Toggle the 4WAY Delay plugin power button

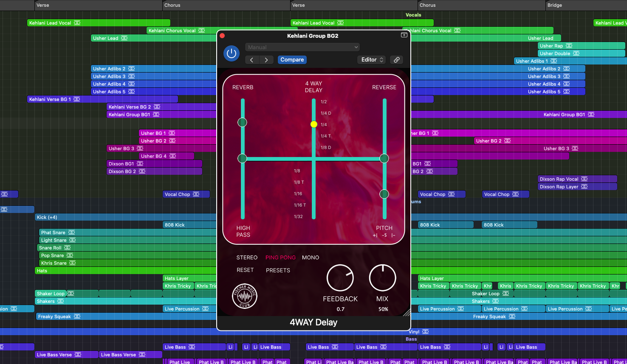pyautogui.click(x=232, y=53)
